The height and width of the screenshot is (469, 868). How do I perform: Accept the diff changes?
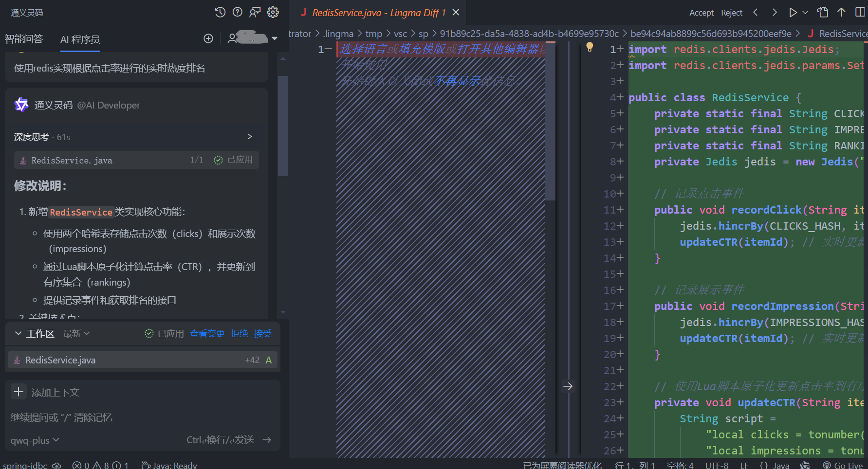[x=702, y=13]
